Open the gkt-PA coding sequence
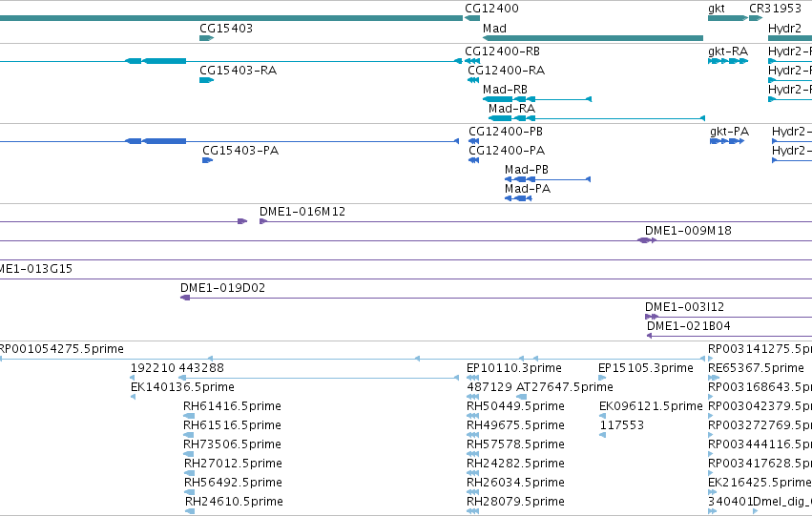 click(x=729, y=132)
